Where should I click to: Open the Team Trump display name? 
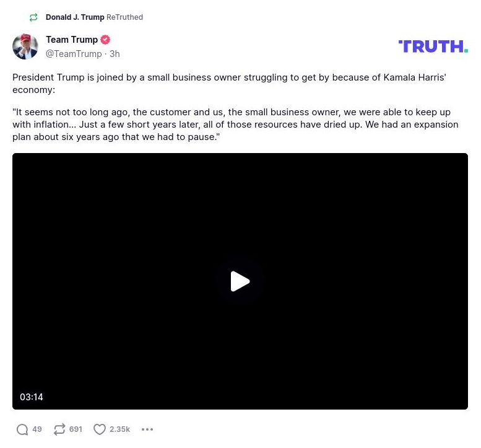click(x=72, y=40)
